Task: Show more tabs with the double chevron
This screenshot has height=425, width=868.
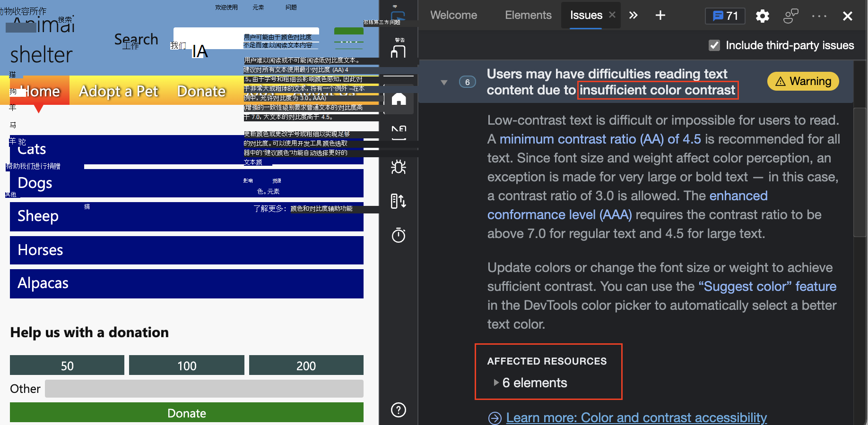Action: click(634, 16)
